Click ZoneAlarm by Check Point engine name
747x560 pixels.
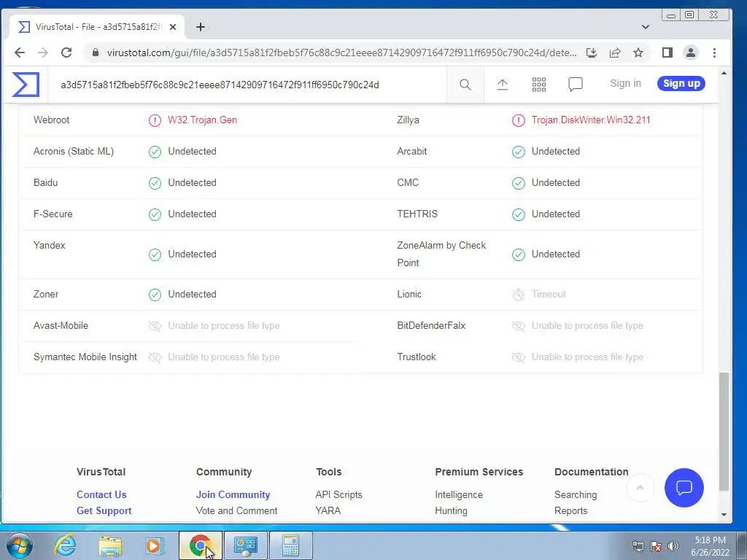coord(441,254)
